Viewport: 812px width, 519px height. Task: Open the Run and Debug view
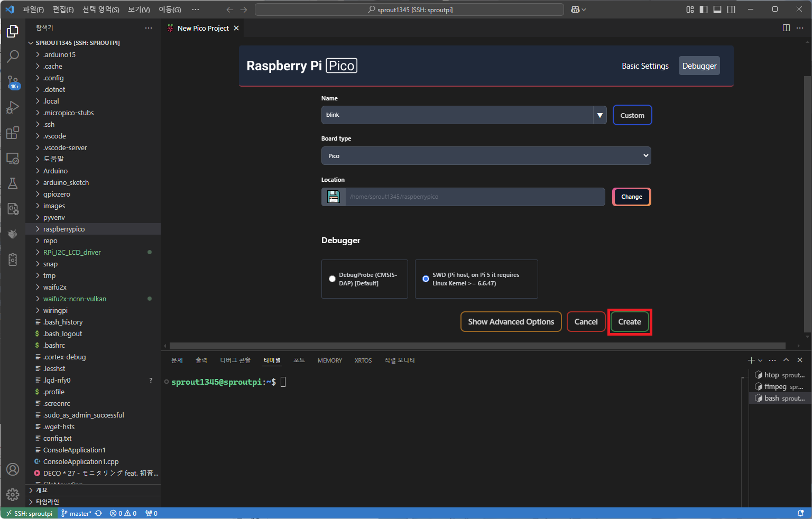13,107
